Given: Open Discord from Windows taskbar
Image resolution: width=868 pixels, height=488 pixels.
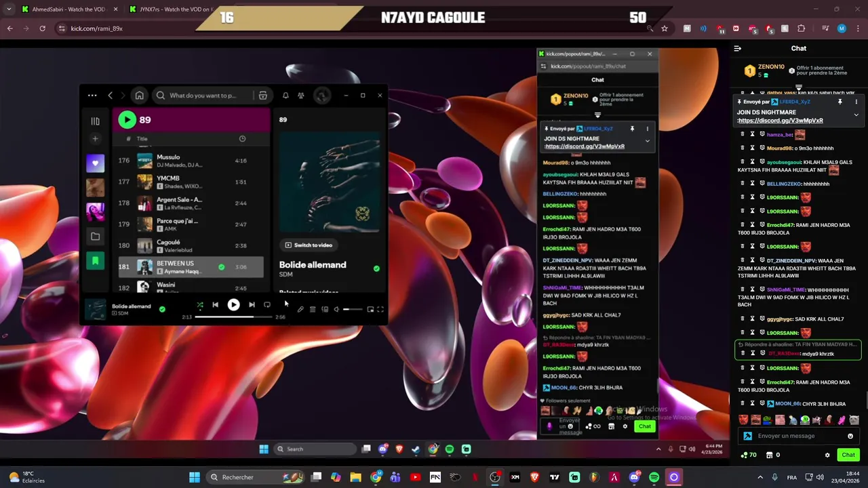Looking at the screenshot, I should tap(634, 477).
